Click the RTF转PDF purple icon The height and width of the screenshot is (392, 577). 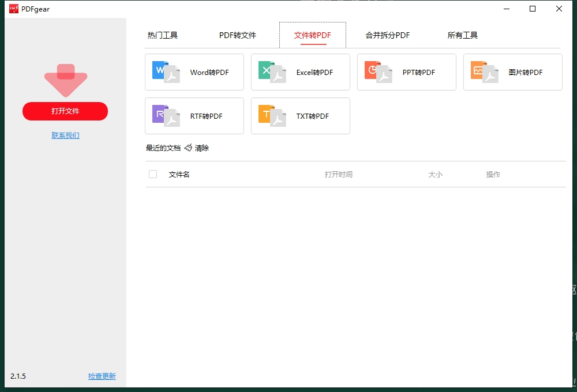point(166,116)
